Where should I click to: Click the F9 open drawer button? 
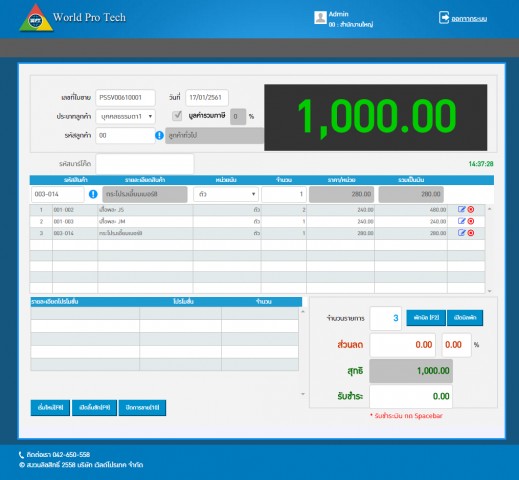point(94,408)
